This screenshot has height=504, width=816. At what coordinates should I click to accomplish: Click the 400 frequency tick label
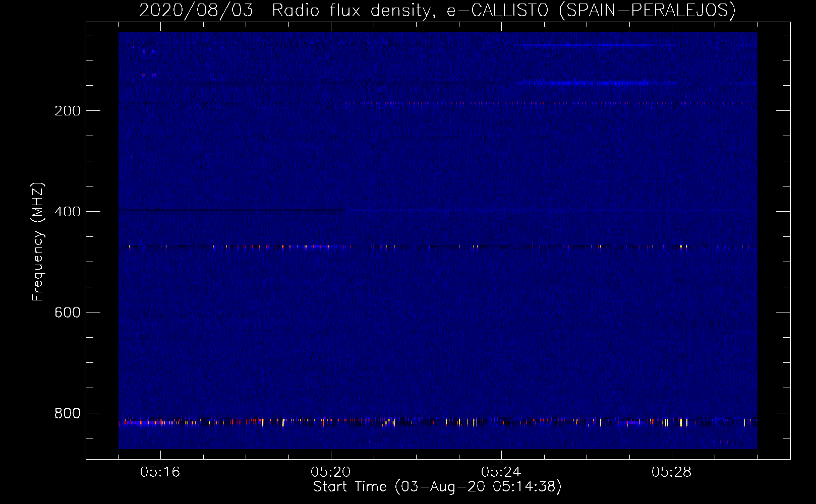click(68, 212)
